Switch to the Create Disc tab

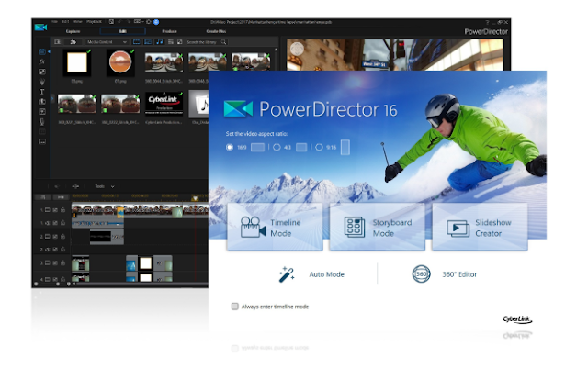coord(216,31)
